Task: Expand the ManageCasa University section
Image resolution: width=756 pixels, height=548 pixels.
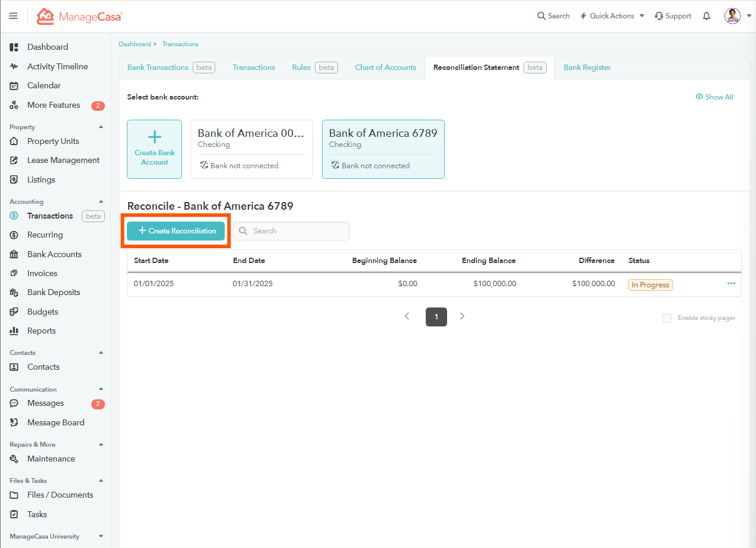Action: click(101, 536)
